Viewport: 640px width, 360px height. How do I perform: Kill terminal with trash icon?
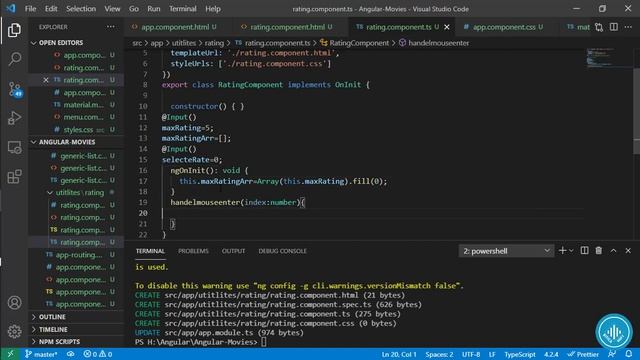[599, 251]
